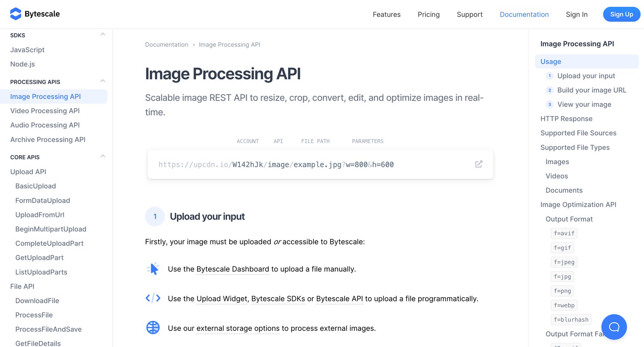This screenshot has height=347, width=644.
Task: Click the Sign Up button
Action: point(621,14)
